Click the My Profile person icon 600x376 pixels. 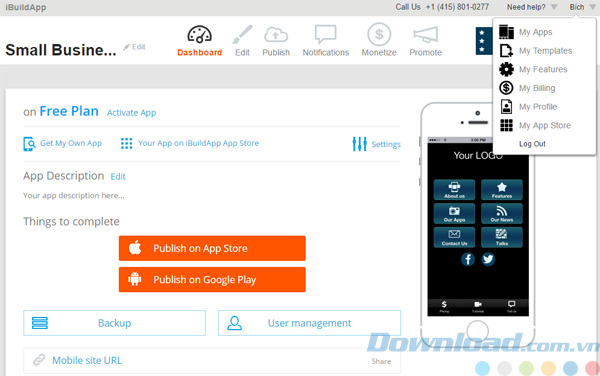click(x=506, y=107)
